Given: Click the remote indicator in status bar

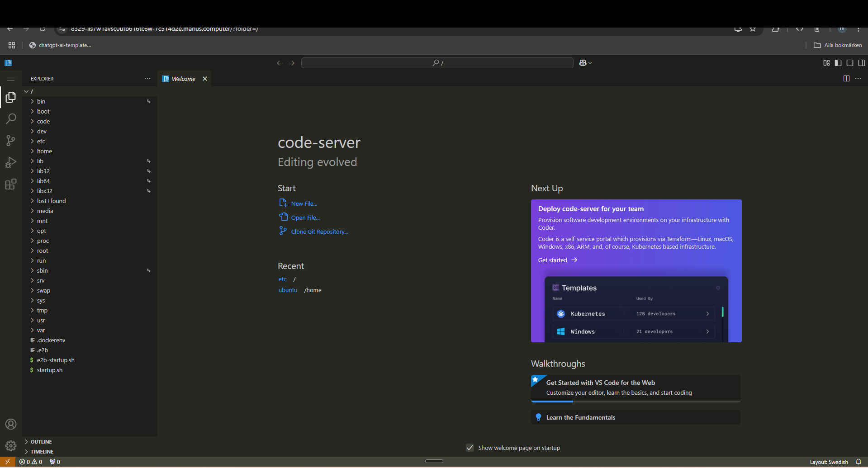Looking at the screenshot, I should [8, 462].
